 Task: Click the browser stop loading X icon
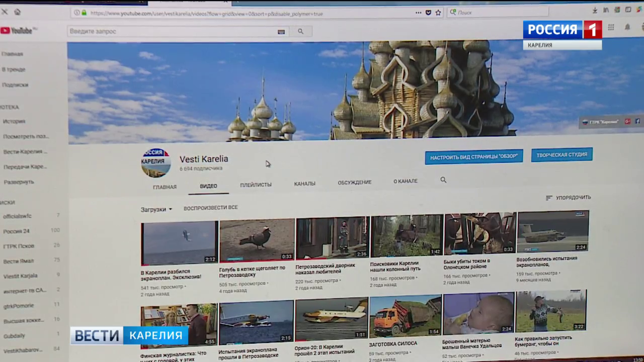coord(5,11)
